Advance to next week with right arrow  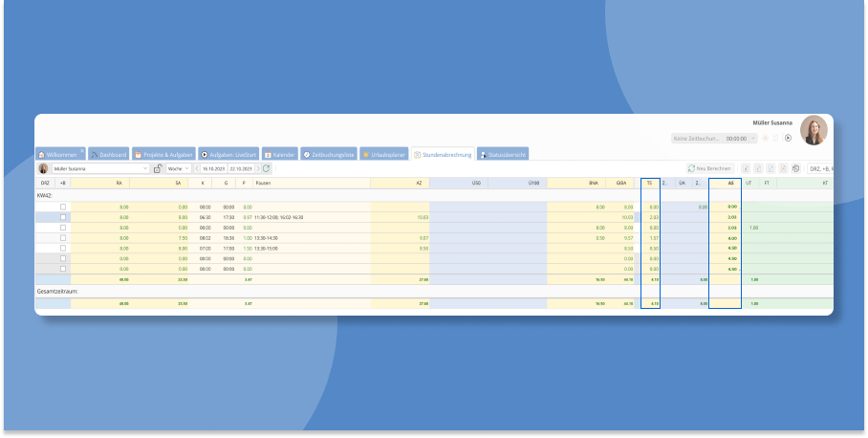point(256,168)
